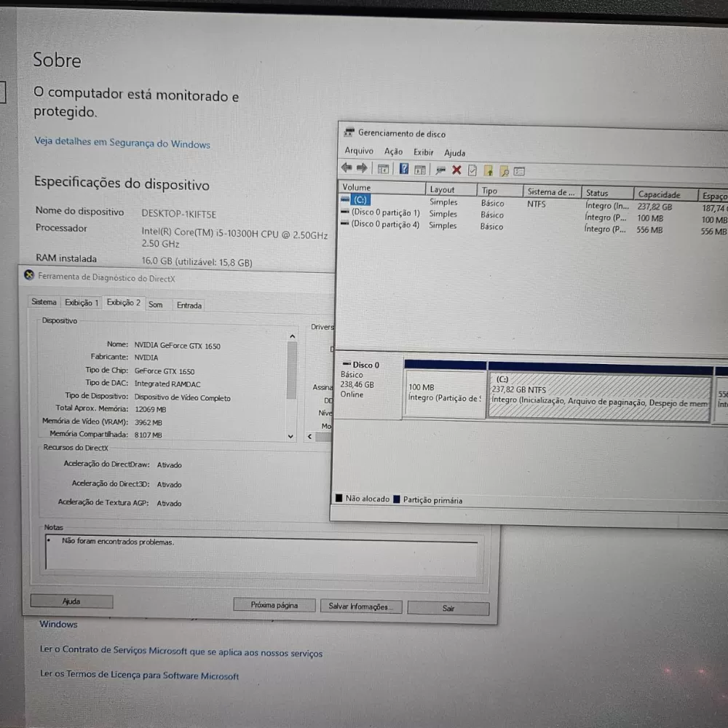Select the (Disco 0 partição 1) row
This screenshot has width=728, height=728.
coord(533,215)
